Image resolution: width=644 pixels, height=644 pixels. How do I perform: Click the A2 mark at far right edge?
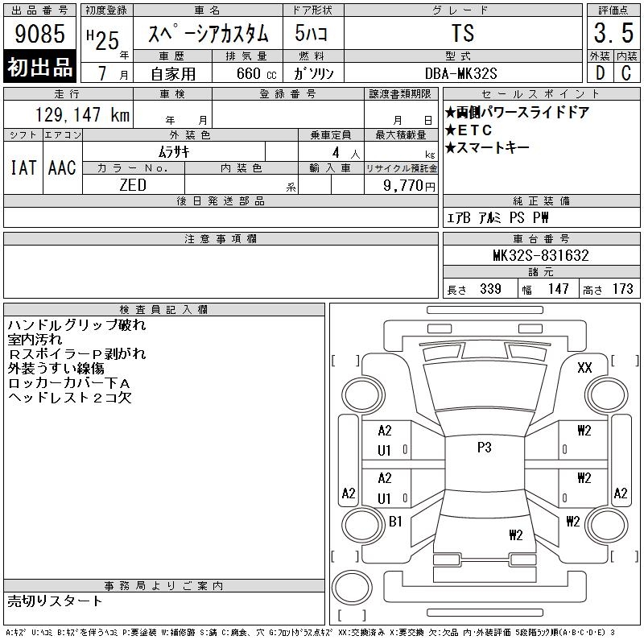621,493
